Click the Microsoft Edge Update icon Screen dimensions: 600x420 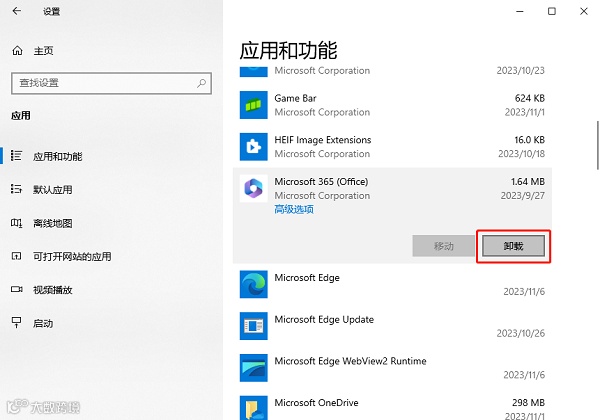253,326
